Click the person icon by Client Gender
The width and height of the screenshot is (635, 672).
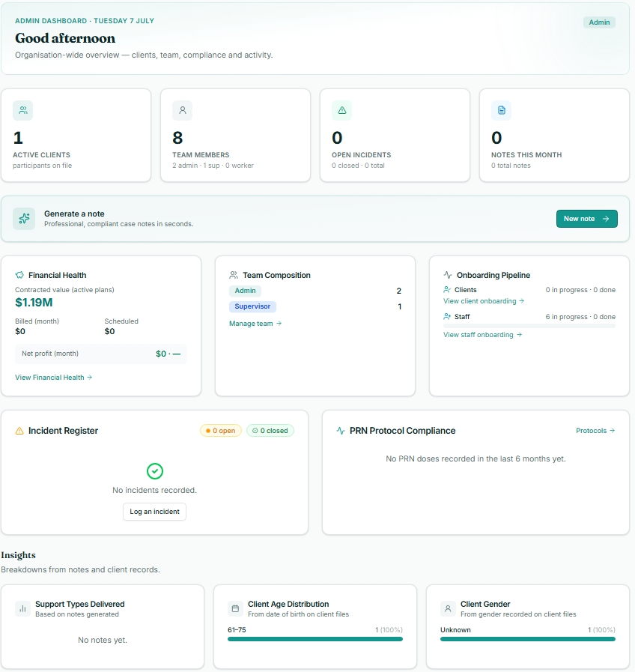click(x=448, y=608)
